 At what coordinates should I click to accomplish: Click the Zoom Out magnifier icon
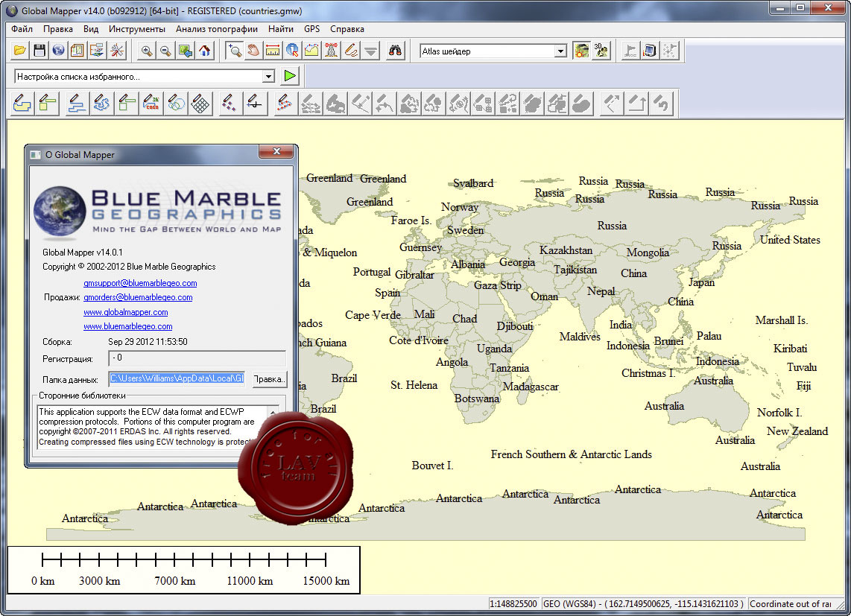[165, 51]
